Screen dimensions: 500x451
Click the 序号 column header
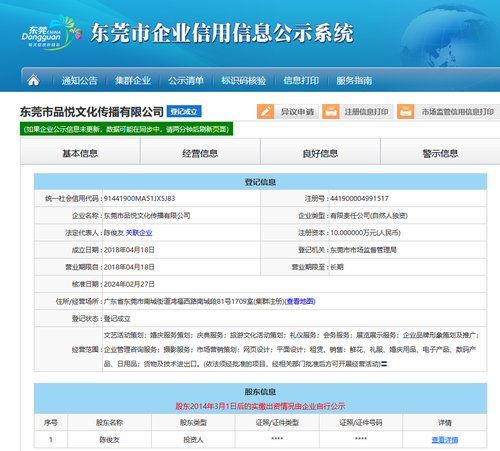[51, 423]
